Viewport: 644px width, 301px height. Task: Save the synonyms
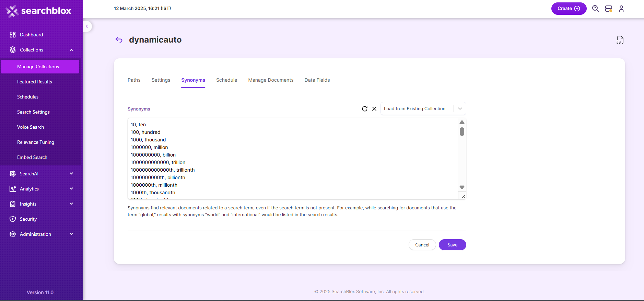coord(452,245)
